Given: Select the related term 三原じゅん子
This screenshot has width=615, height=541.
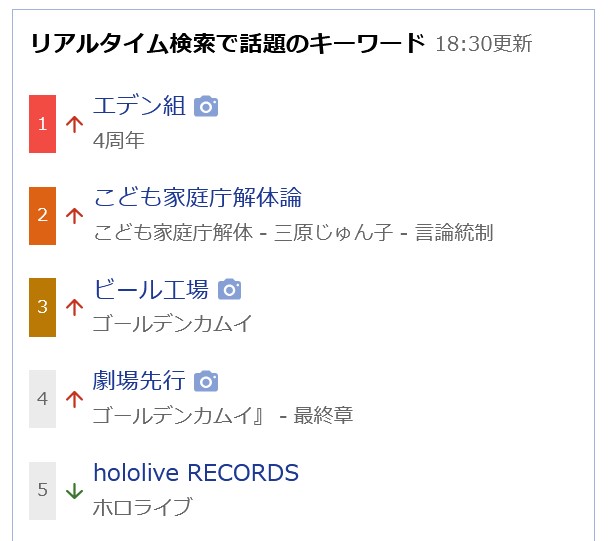Looking at the screenshot, I should point(333,232).
